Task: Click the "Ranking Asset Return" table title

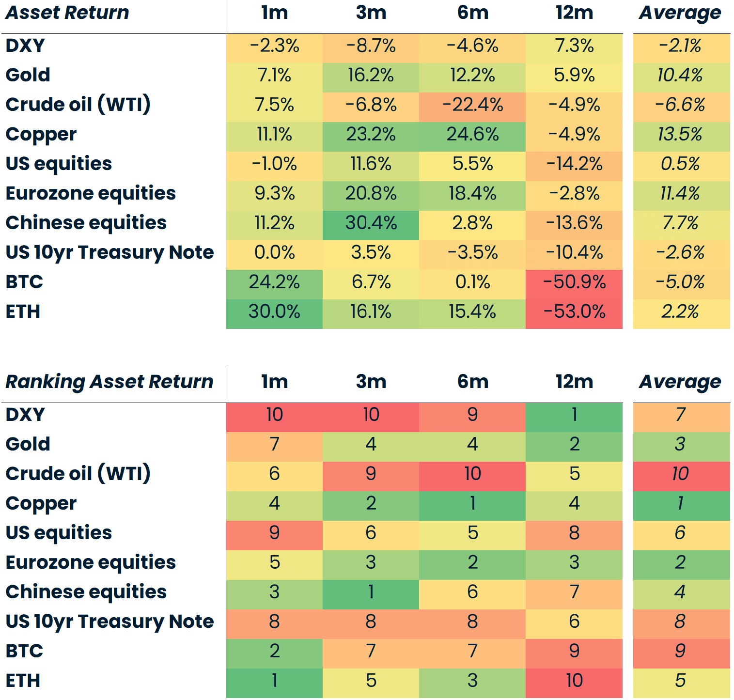Action: (x=109, y=382)
